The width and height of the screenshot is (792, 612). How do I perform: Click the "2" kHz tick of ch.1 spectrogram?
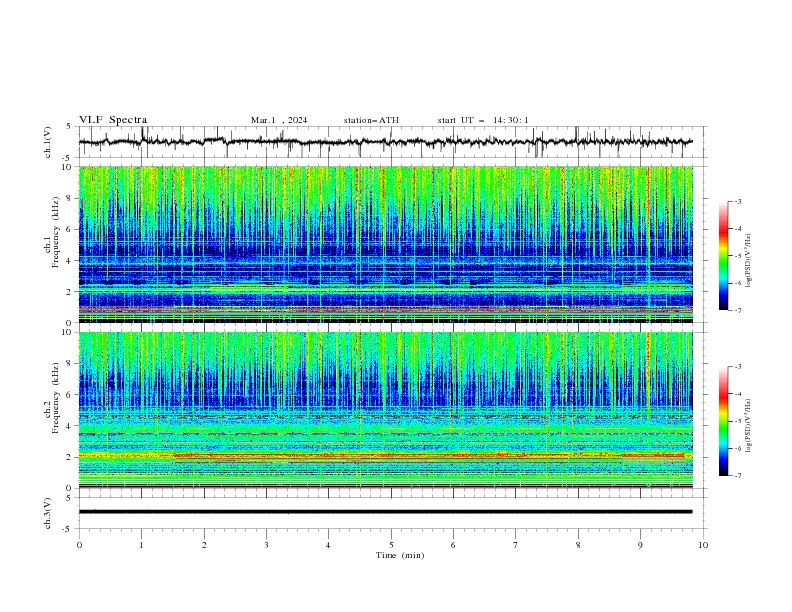pyautogui.click(x=70, y=291)
